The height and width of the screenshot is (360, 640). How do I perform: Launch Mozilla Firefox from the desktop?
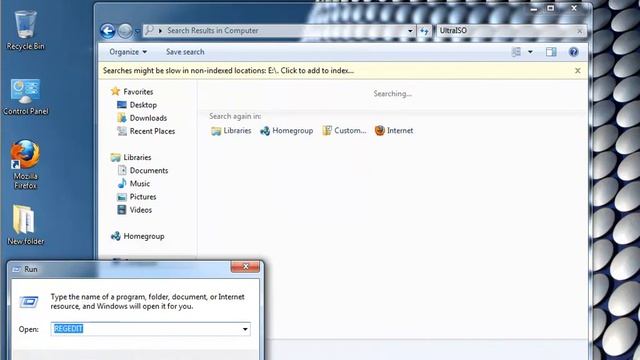pyautogui.click(x=25, y=164)
